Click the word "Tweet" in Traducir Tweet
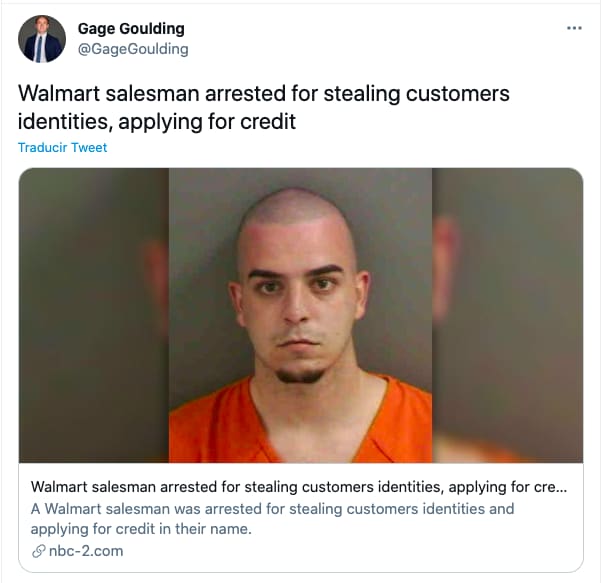Viewport: 602px width, 583px height. pos(89,147)
